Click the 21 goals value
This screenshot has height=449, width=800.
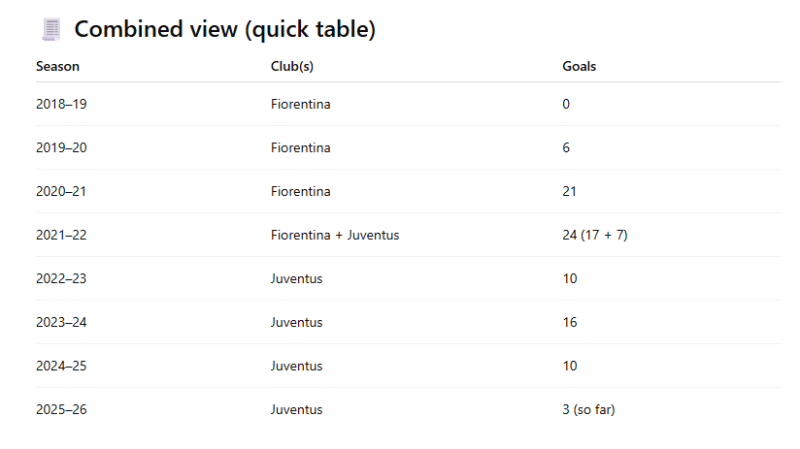pyautogui.click(x=569, y=191)
